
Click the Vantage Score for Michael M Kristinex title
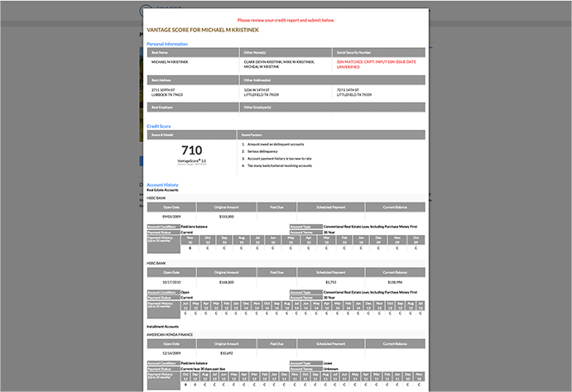tap(203, 30)
